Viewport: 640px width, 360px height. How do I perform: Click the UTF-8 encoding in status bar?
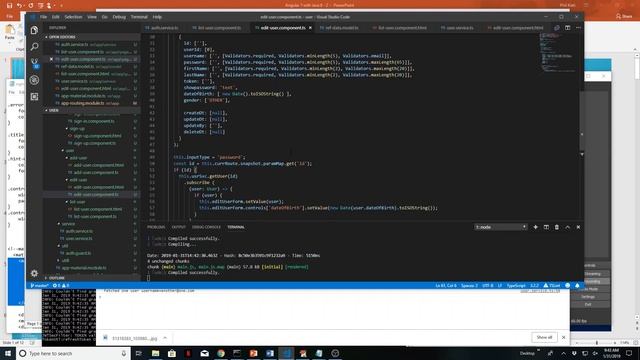pos(488,285)
